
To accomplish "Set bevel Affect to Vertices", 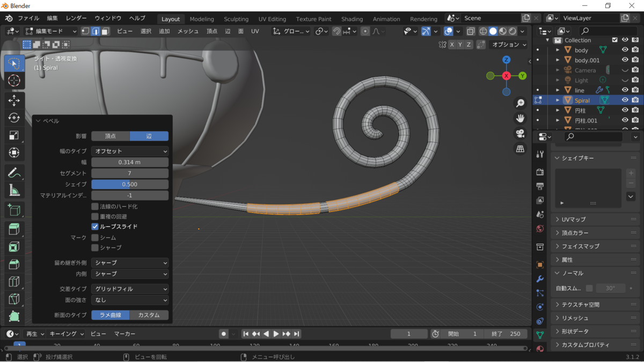I will [x=111, y=136].
